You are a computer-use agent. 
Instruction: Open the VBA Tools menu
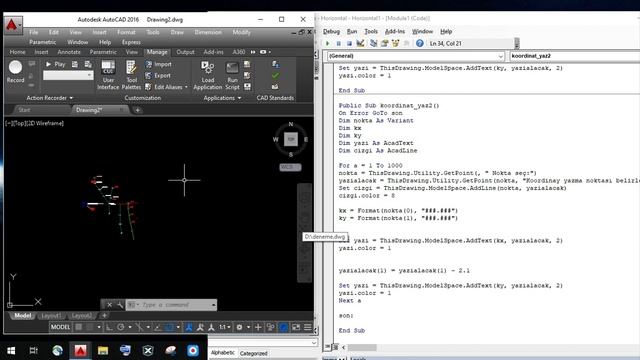pos(371,31)
